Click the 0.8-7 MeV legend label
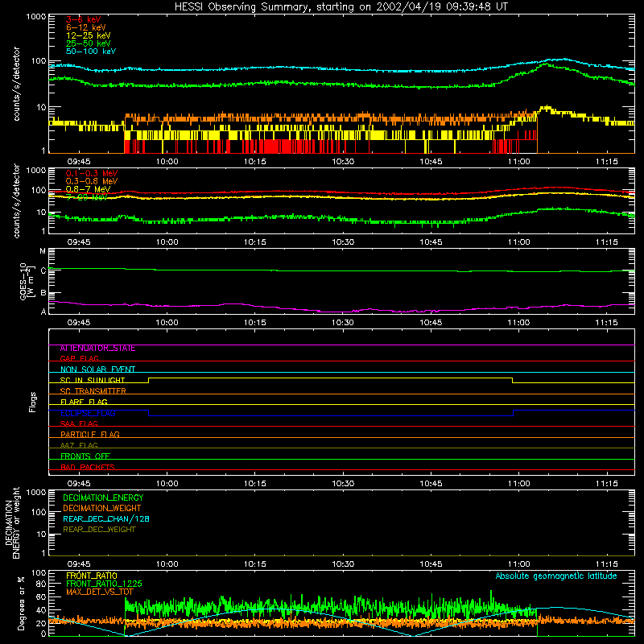Image resolution: width=644 pixels, height=644 pixels. coord(88,189)
